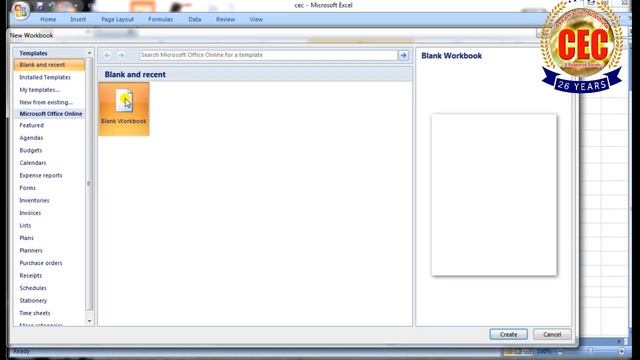
Task: Open the Data ribbon tab
Action: tap(195, 19)
